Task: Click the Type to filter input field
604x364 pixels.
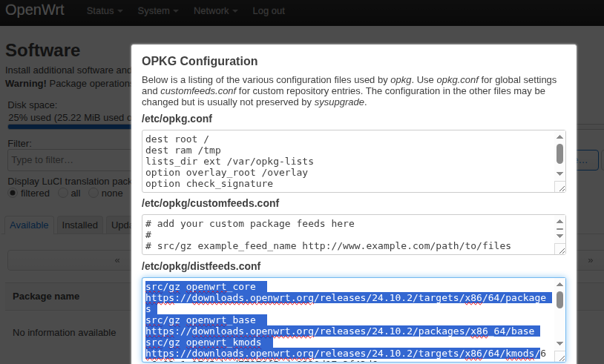Action: tap(69, 160)
